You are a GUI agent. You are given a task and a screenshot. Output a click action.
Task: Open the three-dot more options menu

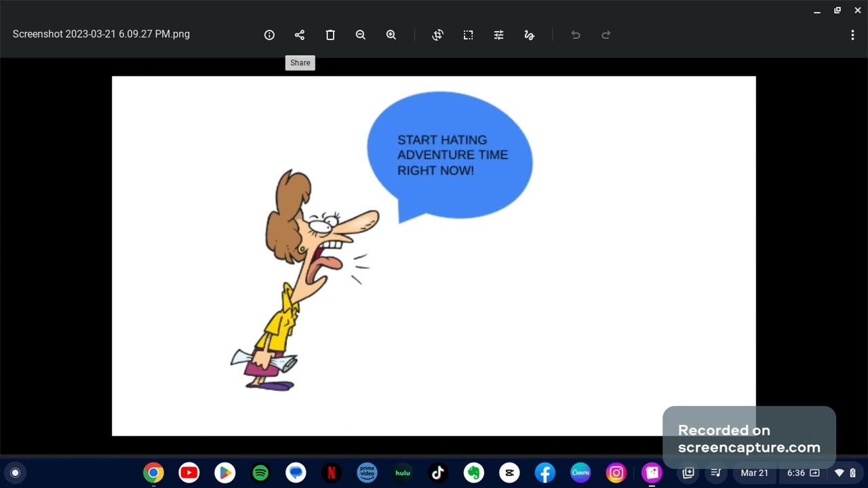852,35
